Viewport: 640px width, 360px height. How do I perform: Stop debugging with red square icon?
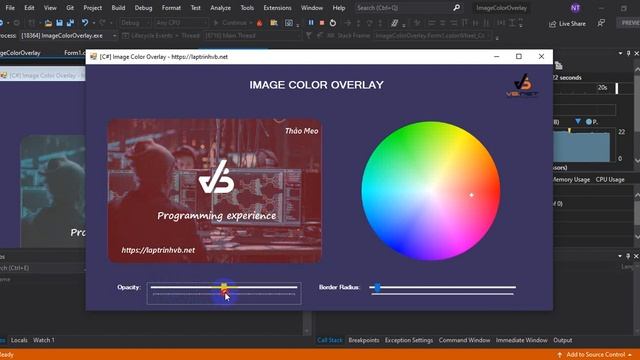click(x=322, y=23)
